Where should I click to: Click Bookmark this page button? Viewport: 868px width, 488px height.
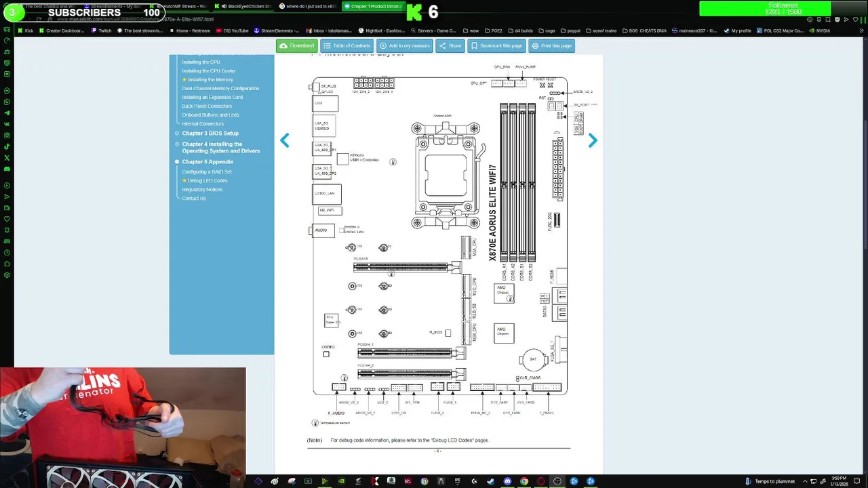point(496,45)
